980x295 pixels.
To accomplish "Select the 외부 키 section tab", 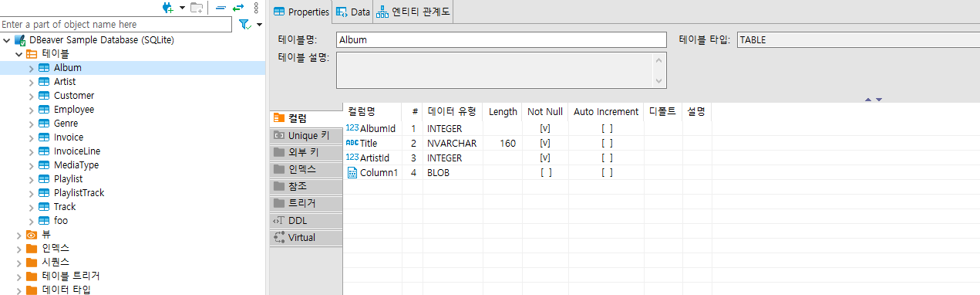I will click(305, 152).
